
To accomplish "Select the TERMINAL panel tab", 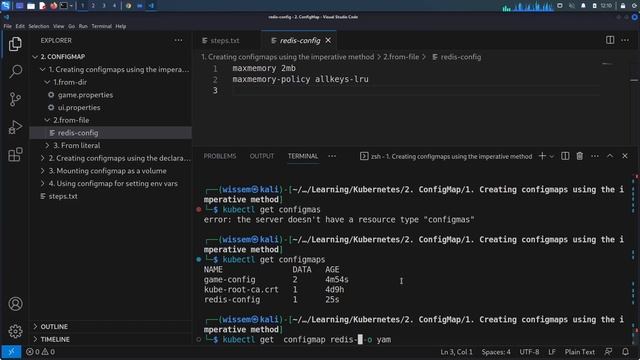I will pyautogui.click(x=302, y=156).
